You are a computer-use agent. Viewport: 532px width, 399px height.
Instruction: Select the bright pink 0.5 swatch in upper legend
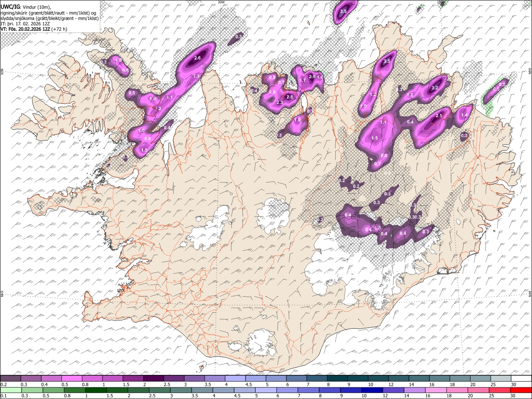pos(72,379)
